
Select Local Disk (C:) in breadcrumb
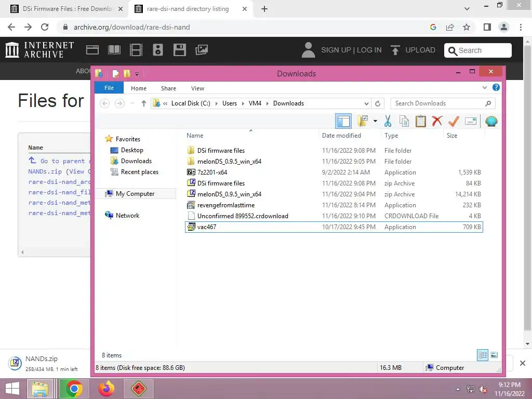pos(191,103)
